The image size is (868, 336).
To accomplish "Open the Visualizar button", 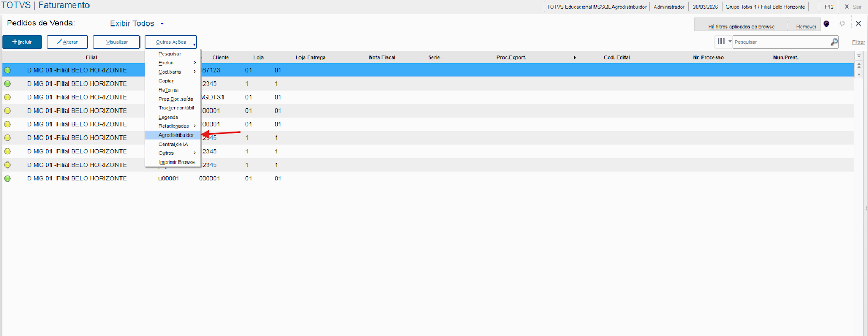I will 117,42.
